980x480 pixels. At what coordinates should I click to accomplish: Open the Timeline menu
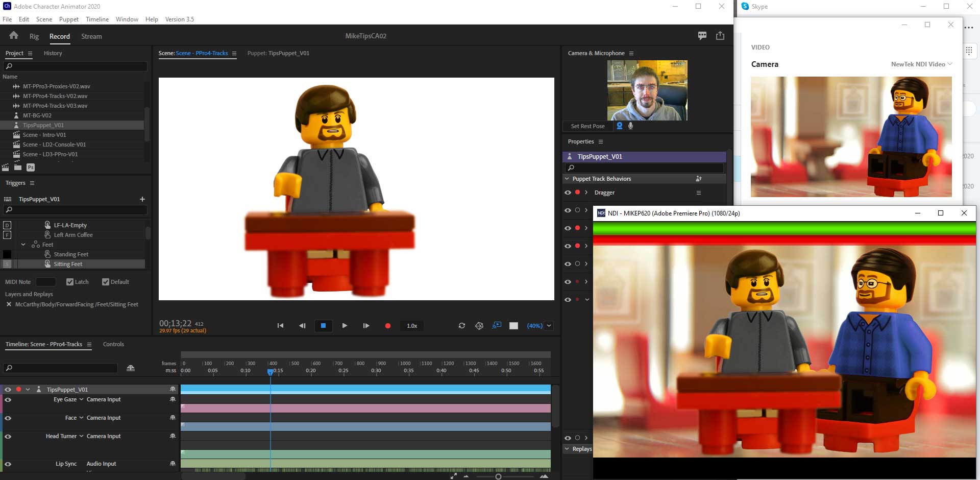pyautogui.click(x=97, y=19)
